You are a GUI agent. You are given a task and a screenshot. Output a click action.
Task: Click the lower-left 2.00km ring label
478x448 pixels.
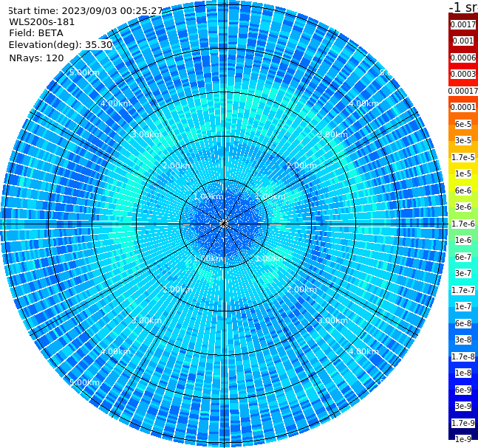pyautogui.click(x=177, y=289)
